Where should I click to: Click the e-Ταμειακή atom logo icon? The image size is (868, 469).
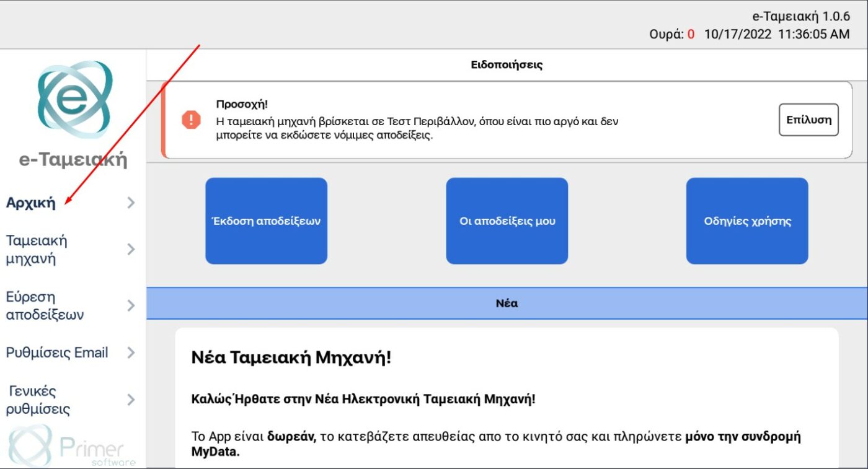point(74,99)
